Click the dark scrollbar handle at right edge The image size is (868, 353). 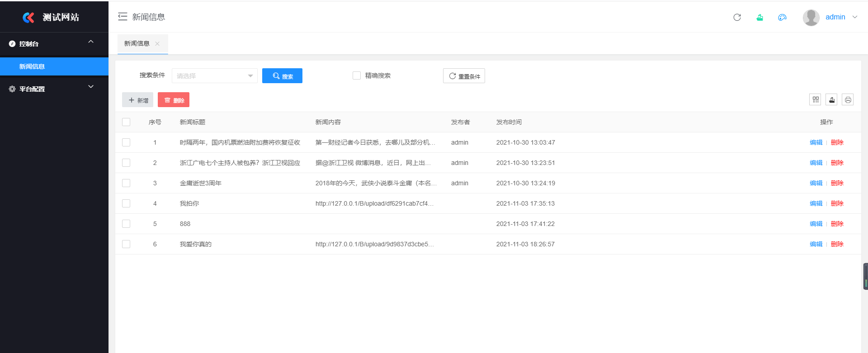(865, 276)
